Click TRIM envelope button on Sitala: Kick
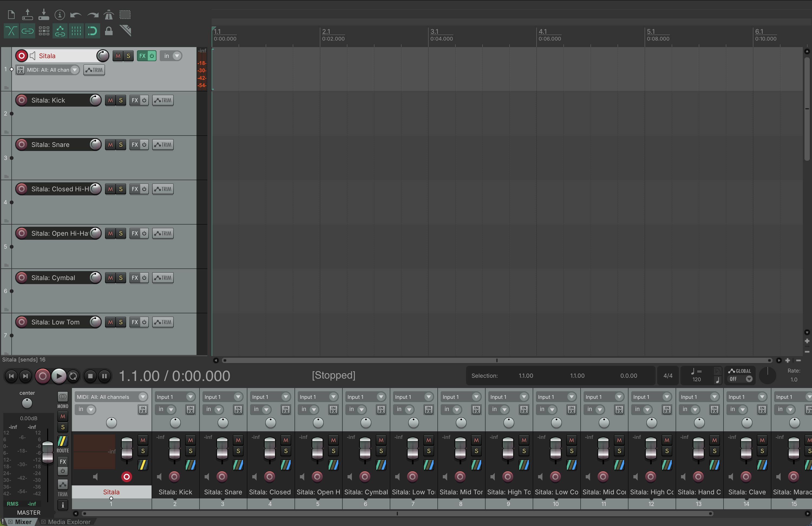Screen dimensions: 812x526 point(163,100)
